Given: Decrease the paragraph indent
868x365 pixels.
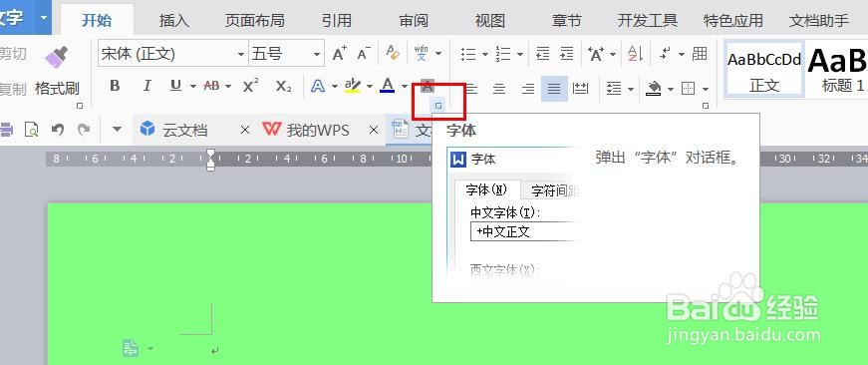Looking at the screenshot, I should click(542, 54).
